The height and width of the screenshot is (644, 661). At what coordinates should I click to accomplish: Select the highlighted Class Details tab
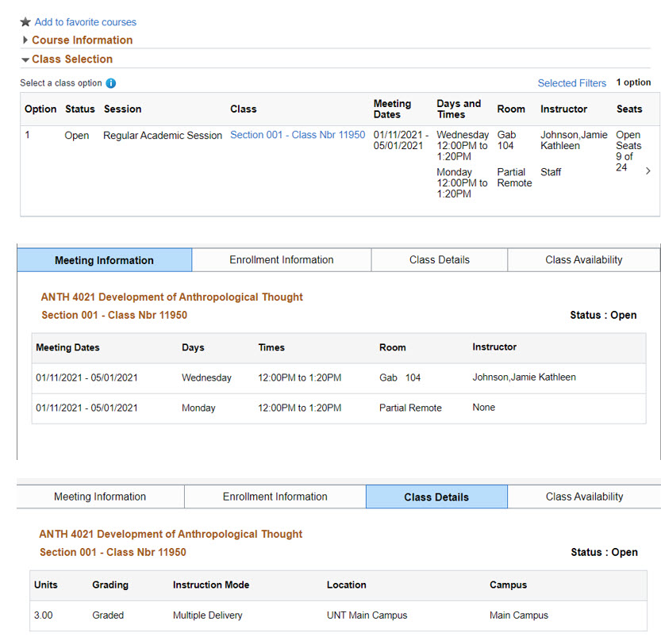436,497
